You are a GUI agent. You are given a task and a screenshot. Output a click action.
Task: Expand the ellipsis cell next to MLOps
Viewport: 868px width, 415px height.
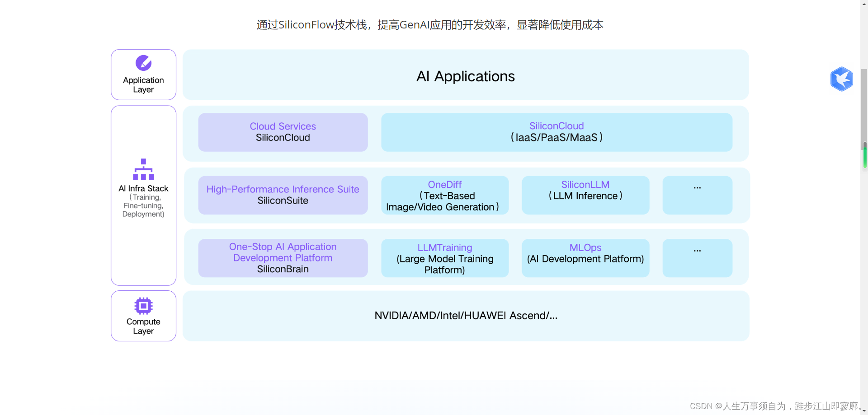pos(697,258)
